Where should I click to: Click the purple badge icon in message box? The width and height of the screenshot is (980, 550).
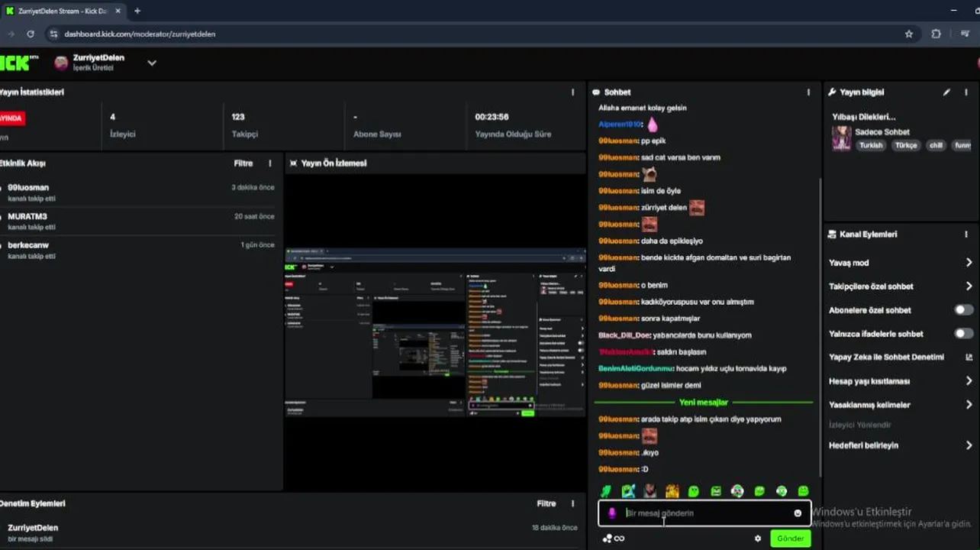coord(611,513)
